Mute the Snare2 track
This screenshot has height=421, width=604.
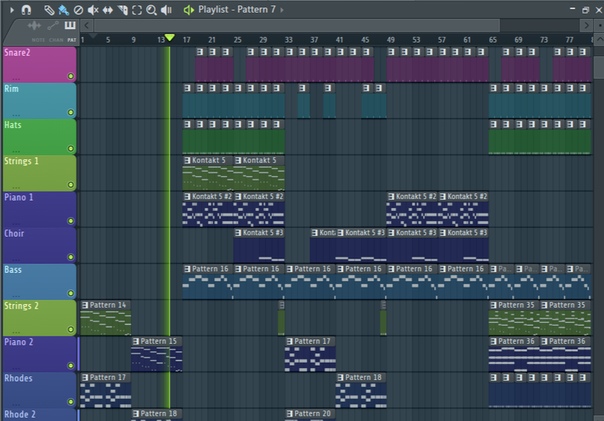point(70,76)
